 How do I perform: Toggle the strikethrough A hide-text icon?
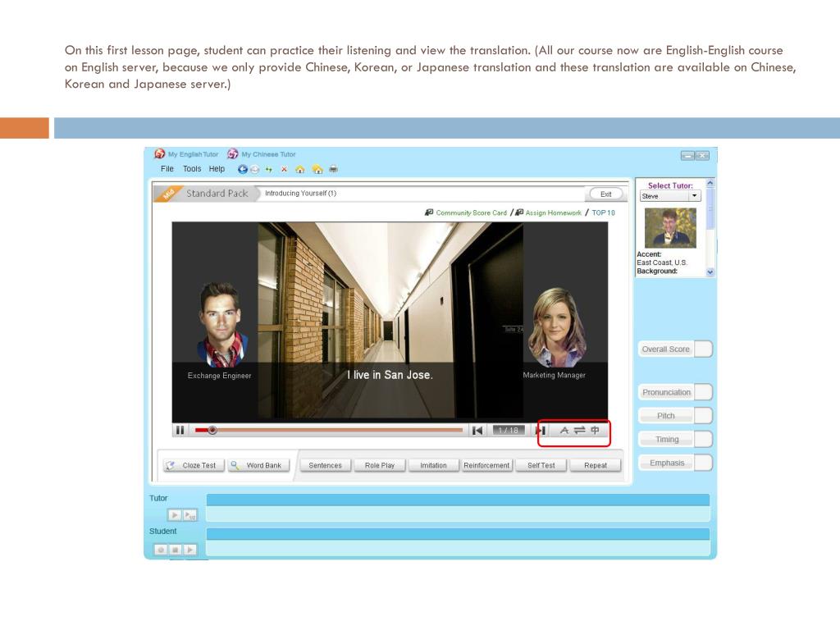point(564,430)
